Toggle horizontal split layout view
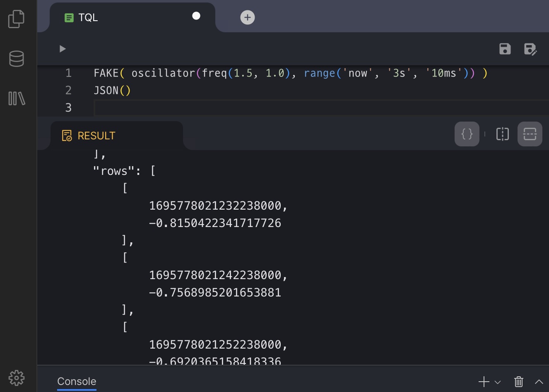Viewport: 549px width, 392px height. coord(530,134)
